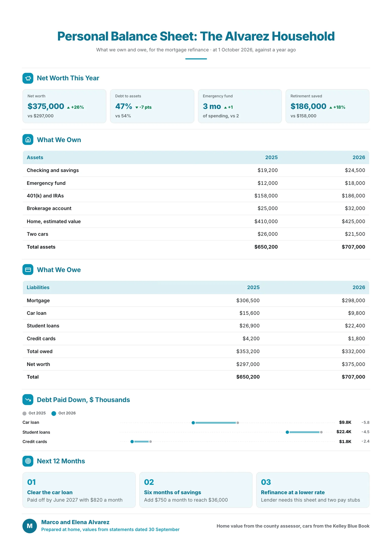
Task: Click the Personal Balance Sheet page title
Action: 196,36
